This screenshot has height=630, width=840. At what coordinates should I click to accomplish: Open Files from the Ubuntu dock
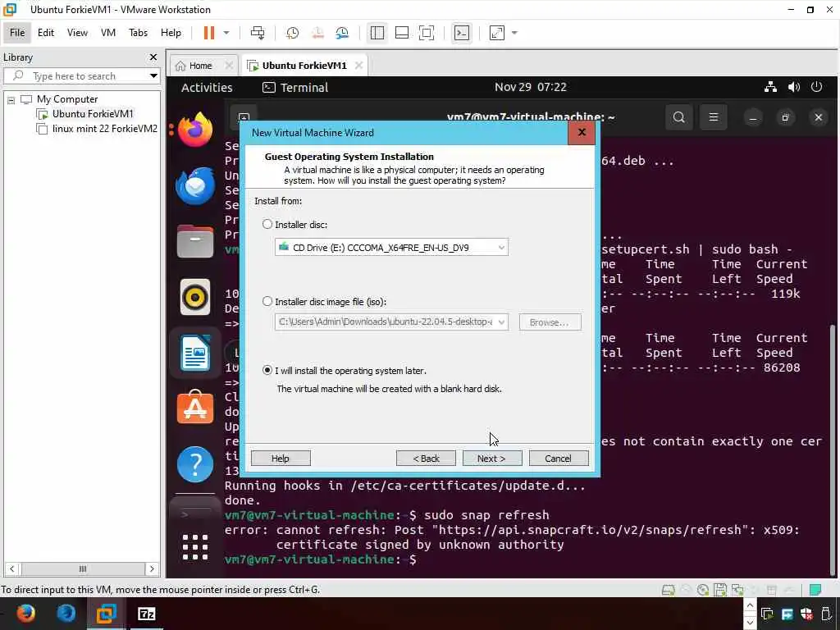pos(195,241)
